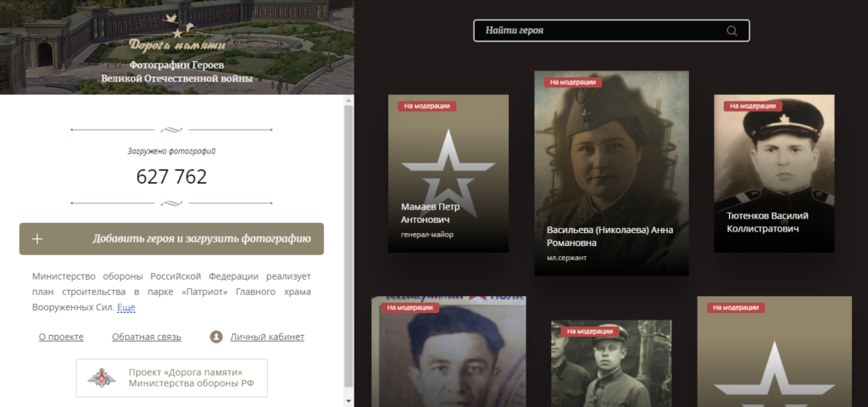Open the two soldiers group photo card
Screen dimensions: 868x407
611,364
